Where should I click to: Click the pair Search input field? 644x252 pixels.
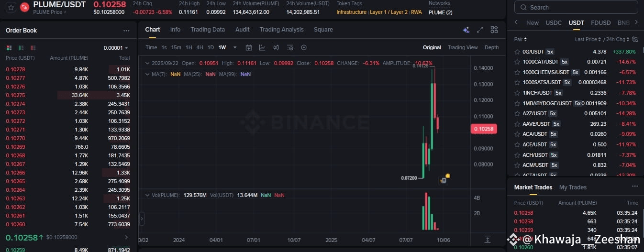579,8
